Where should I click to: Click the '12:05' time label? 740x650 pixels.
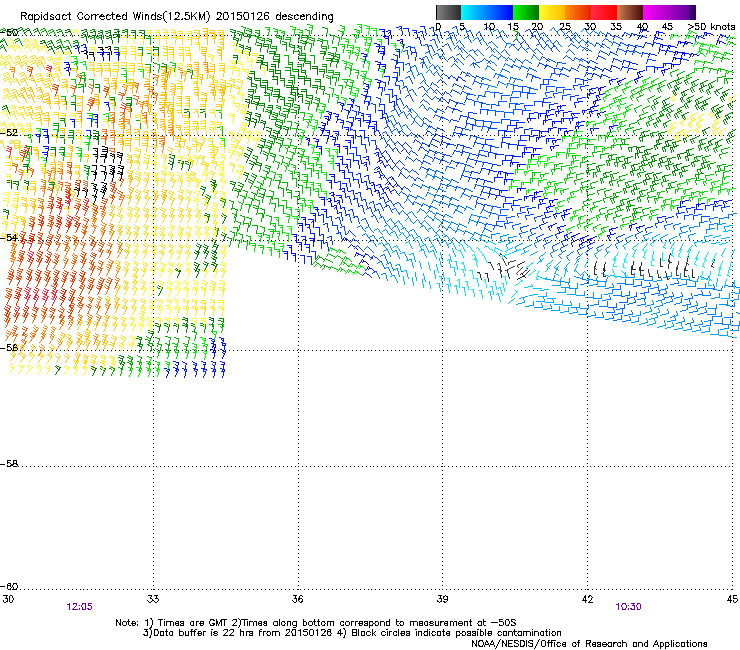79,607
